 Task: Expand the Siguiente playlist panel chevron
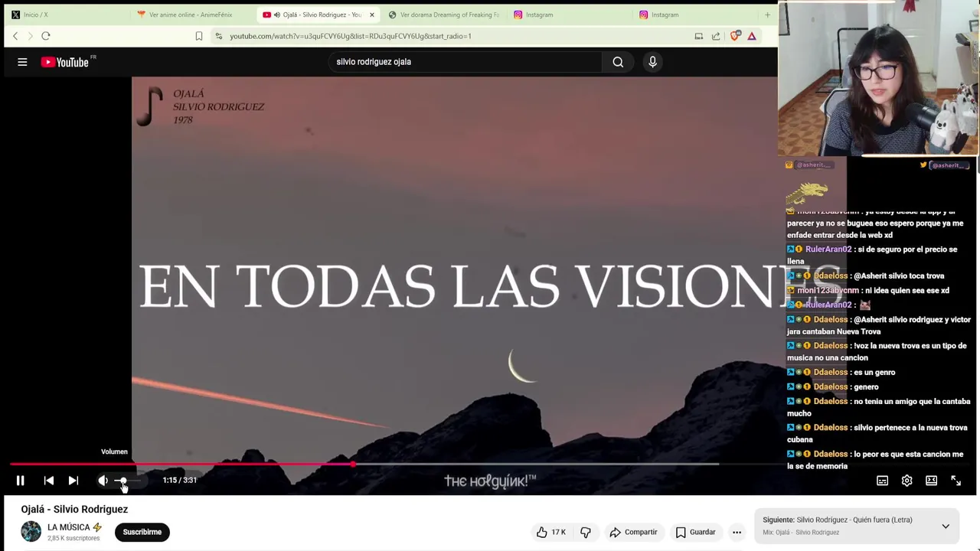(x=946, y=527)
